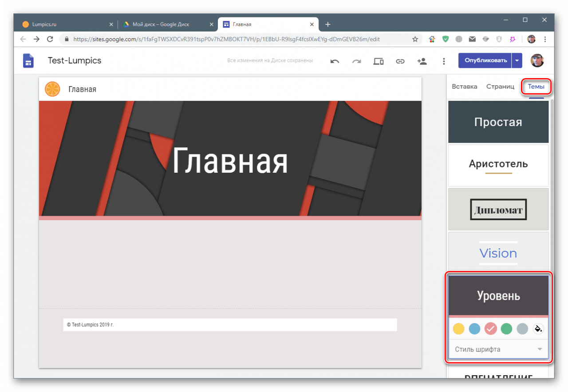Open Sites more options menu

click(x=444, y=61)
